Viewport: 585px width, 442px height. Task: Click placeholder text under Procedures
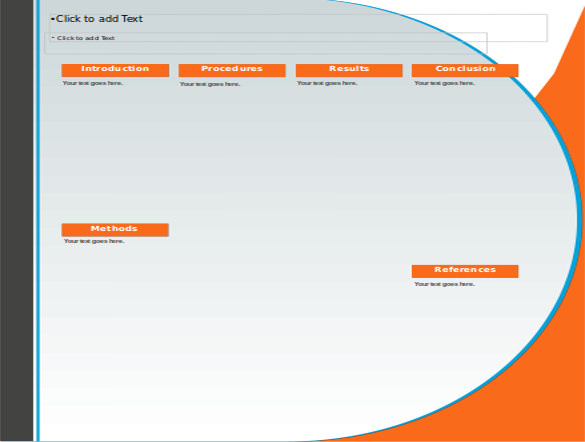pos(210,84)
